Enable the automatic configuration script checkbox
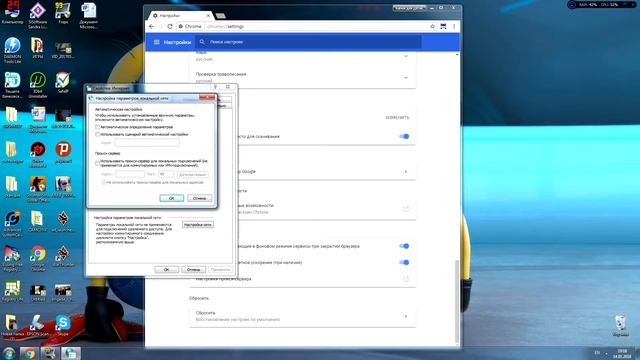 click(x=98, y=134)
